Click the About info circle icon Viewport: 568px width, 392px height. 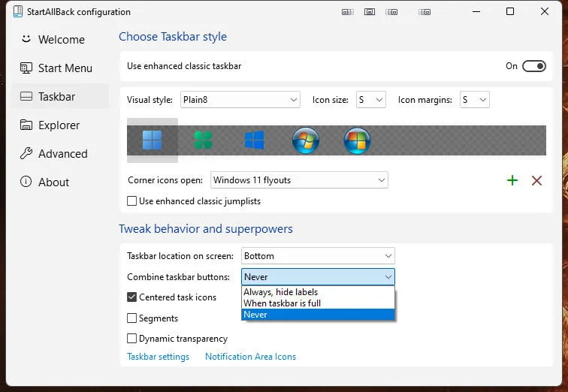(x=26, y=182)
